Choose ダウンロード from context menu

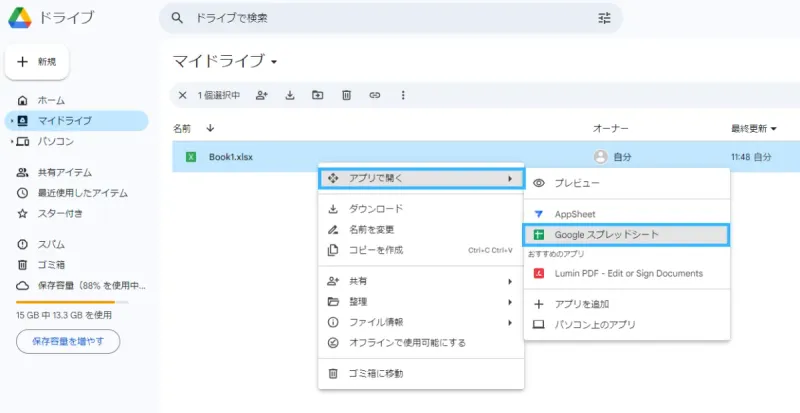(421, 209)
